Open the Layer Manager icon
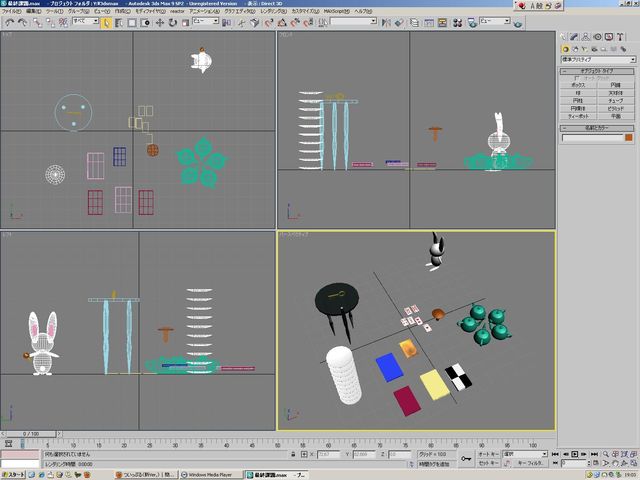The height and width of the screenshot is (480, 640). click(x=414, y=23)
